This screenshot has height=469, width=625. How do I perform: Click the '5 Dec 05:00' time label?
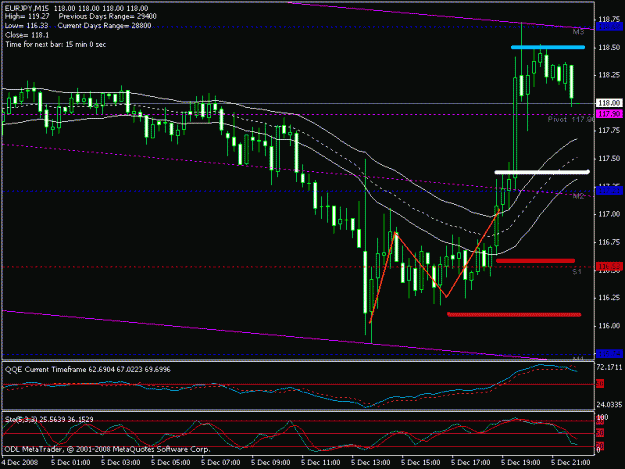pos(171,463)
